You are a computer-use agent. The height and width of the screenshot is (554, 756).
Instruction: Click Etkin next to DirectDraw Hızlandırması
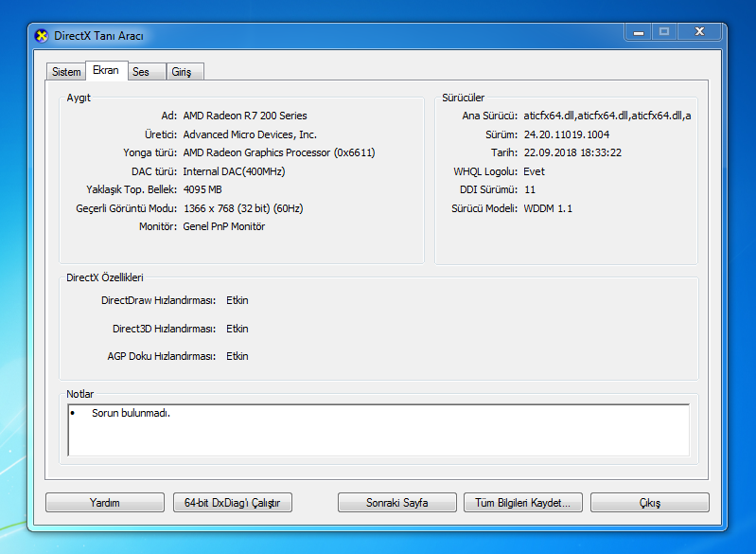(237, 300)
